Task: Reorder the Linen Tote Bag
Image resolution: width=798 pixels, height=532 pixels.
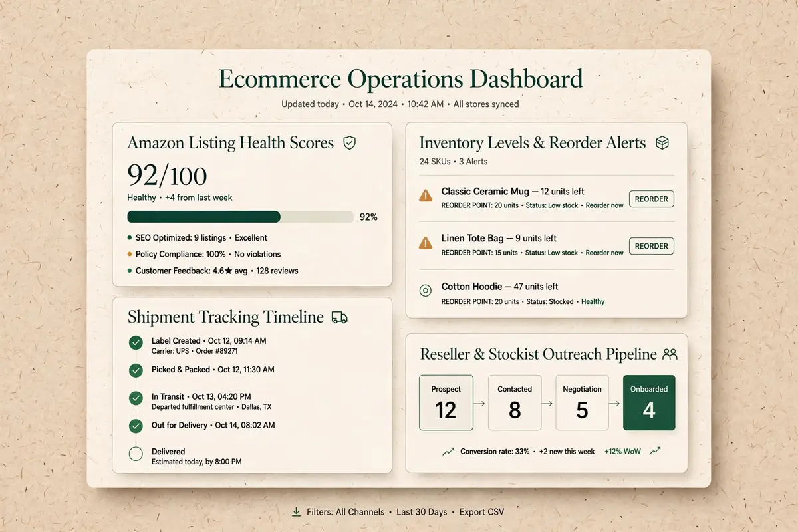Action: (651, 246)
